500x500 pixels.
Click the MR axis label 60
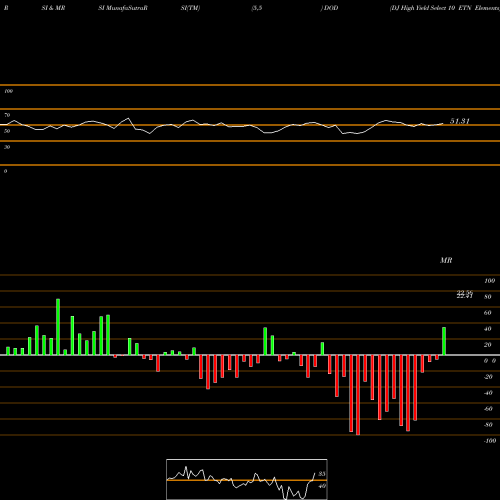click(488, 313)
